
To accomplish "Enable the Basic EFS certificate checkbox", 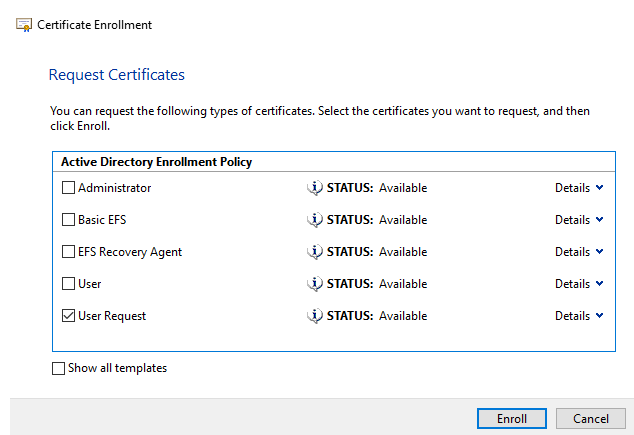I will (x=69, y=220).
